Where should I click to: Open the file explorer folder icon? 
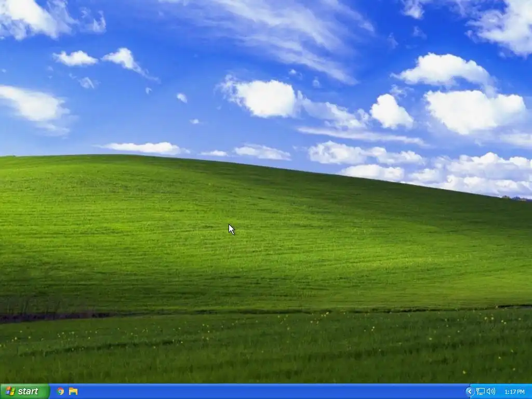73,391
